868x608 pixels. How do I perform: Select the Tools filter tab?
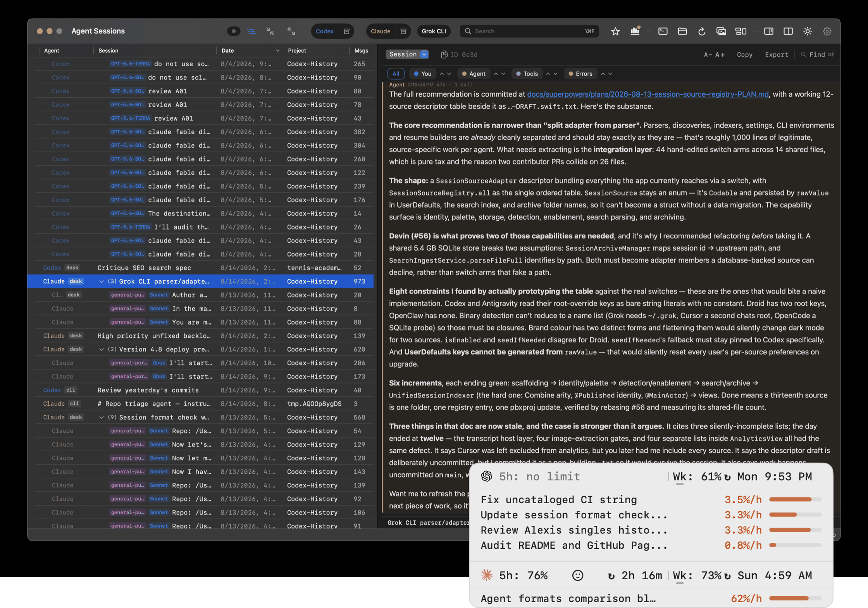[527, 74]
